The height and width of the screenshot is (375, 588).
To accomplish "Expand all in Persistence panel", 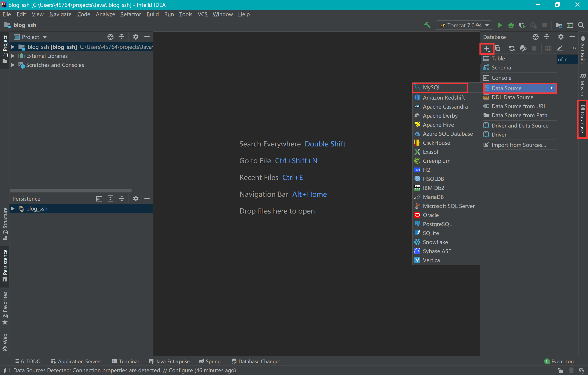I will [110, 199].
